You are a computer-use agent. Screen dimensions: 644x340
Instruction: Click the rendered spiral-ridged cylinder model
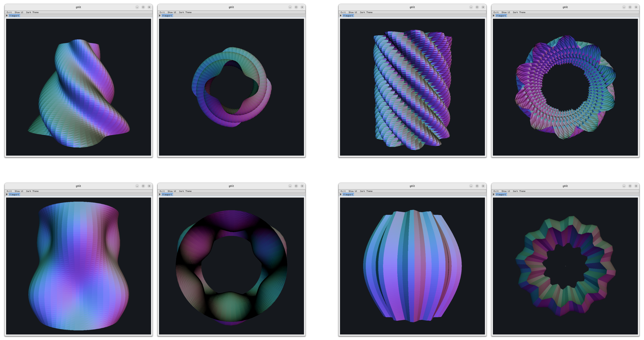pyautogui.click(x=412, y=90)
